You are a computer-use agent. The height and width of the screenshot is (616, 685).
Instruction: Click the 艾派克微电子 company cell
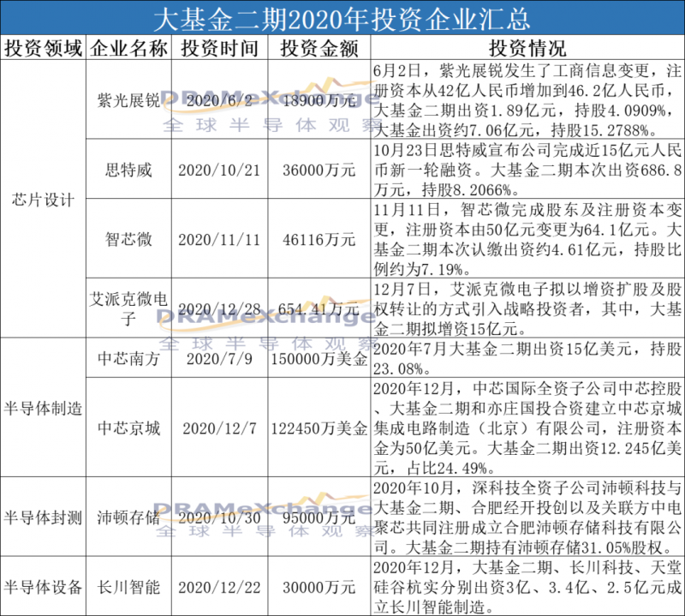(x=128, y=306)
